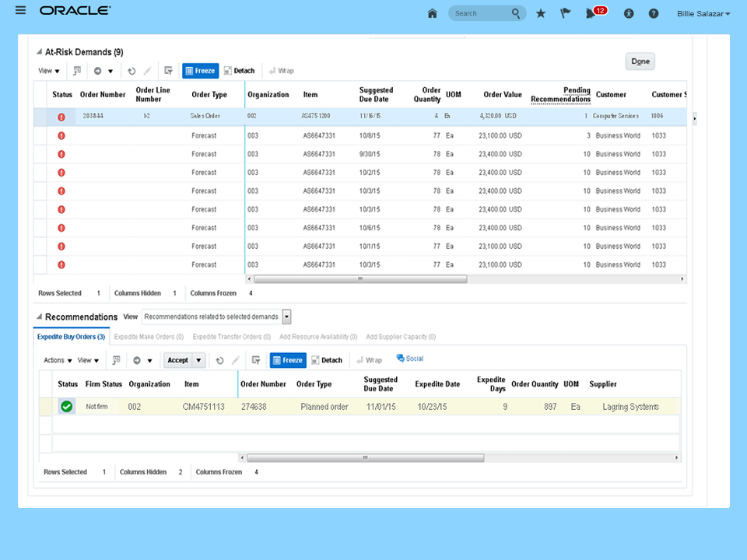Image resolution: width=747 pixels, height=560 pixels.
Task: Toggle Freeze in At-Risk Demands toolbar
Action: pos(201,71)
